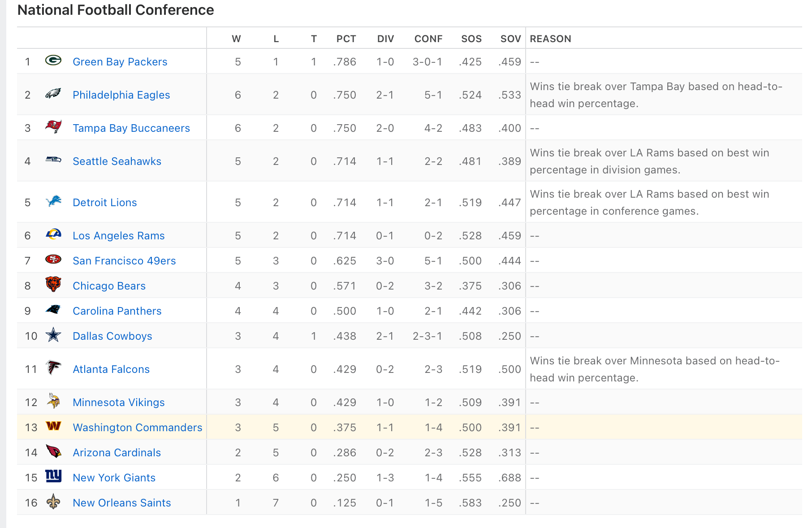
Task: Click the SOS column header
Action: 471,39
